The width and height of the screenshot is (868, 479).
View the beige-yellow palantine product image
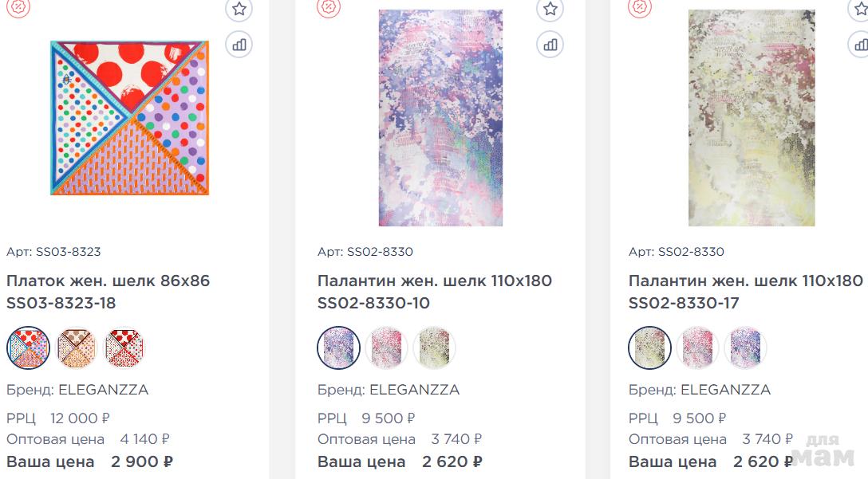pos(752,118)
